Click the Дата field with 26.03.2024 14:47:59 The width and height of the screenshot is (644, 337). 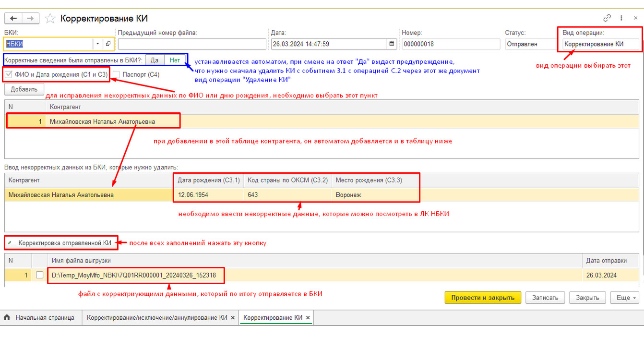tap(329, 44)
